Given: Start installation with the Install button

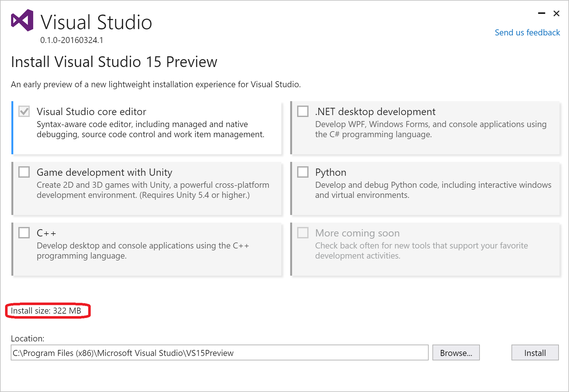Looking at the screenshot, I should pos(535,352).
